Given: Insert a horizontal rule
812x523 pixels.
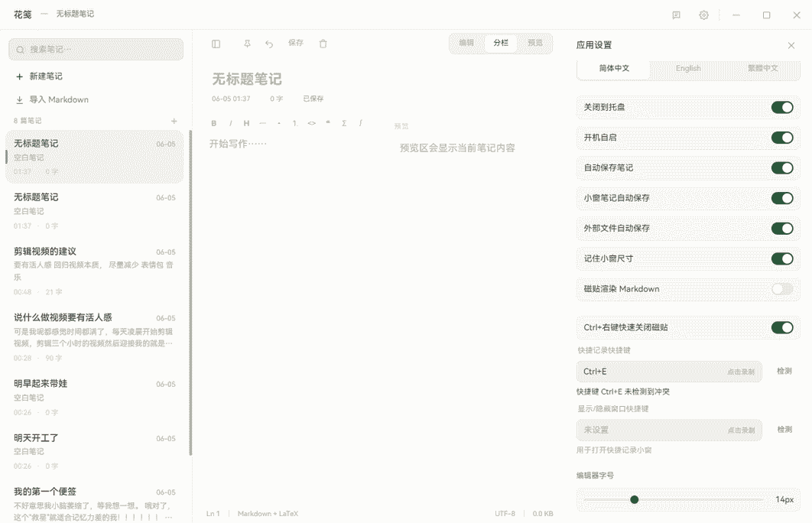Looking at the screenshot, I should (x=262, y=123).
